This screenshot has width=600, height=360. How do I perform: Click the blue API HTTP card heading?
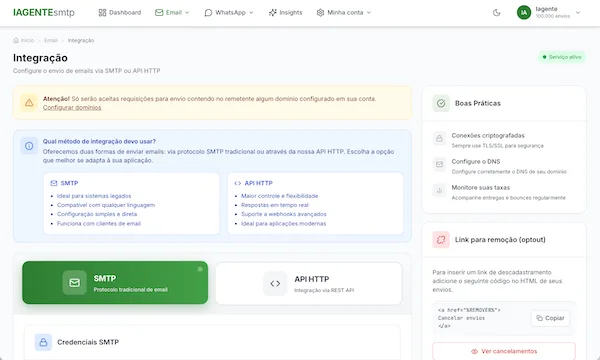pos(259,183)
